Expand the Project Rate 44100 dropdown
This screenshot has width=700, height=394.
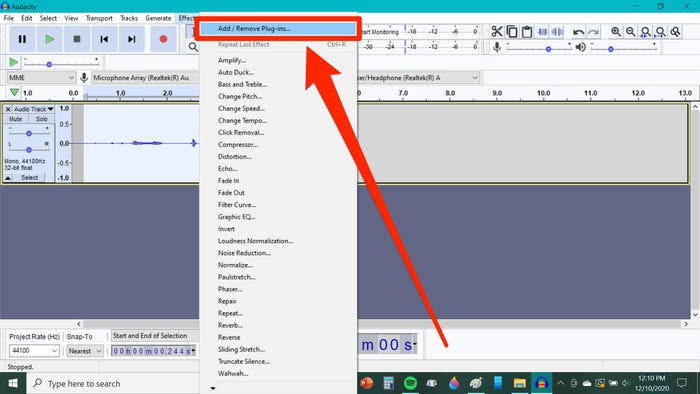(x=34, y=351)
